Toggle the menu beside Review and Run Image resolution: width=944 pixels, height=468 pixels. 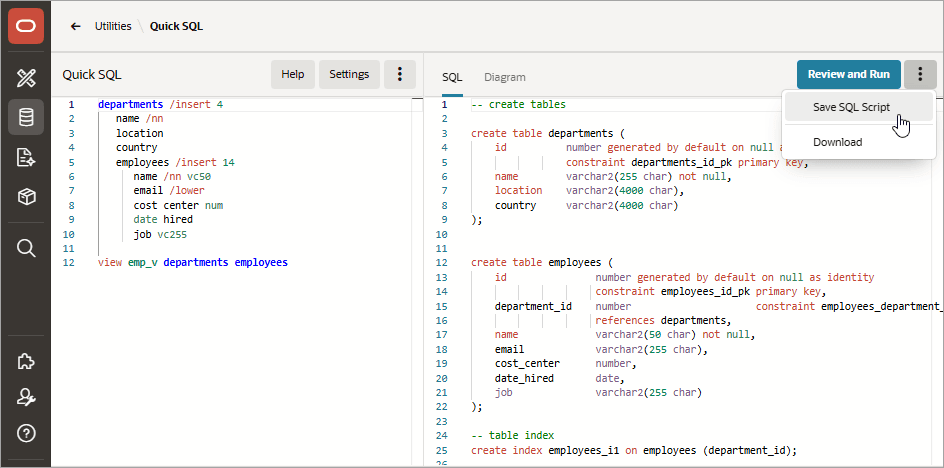pyautogui.click(x=920, y=75)
